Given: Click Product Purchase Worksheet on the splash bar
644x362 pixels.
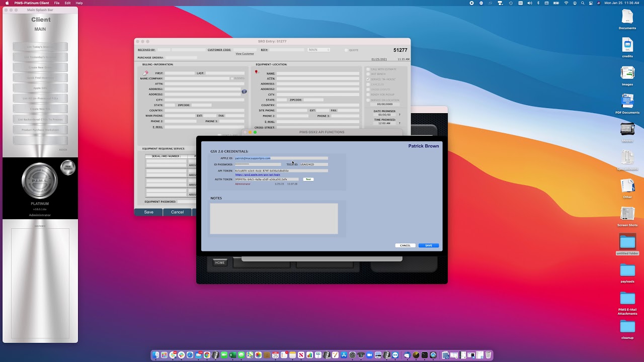Looking at the screenshot, I should (40, 130).
